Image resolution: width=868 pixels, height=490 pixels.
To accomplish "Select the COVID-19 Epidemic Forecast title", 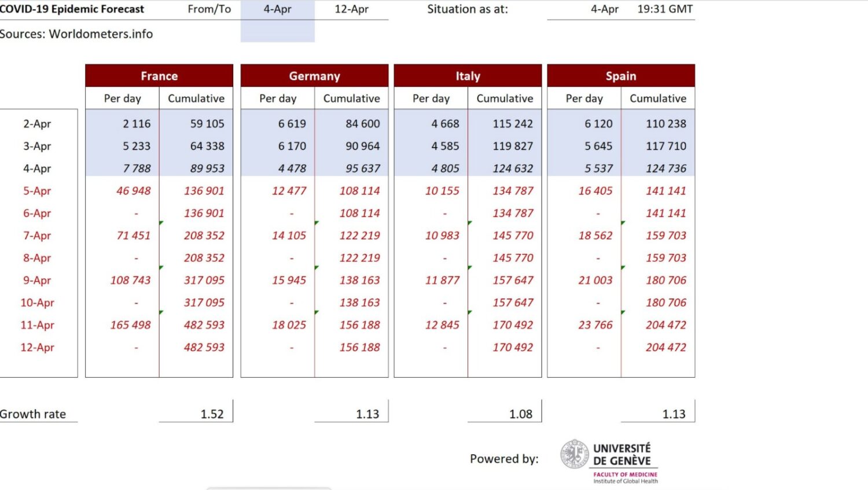I will (x=72, y=9).
